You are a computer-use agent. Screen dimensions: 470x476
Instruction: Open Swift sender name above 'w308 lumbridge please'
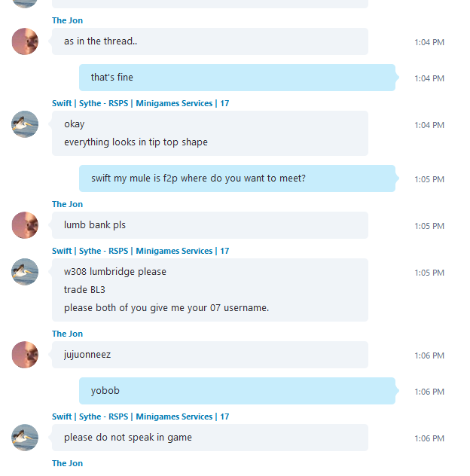(141, 251)
